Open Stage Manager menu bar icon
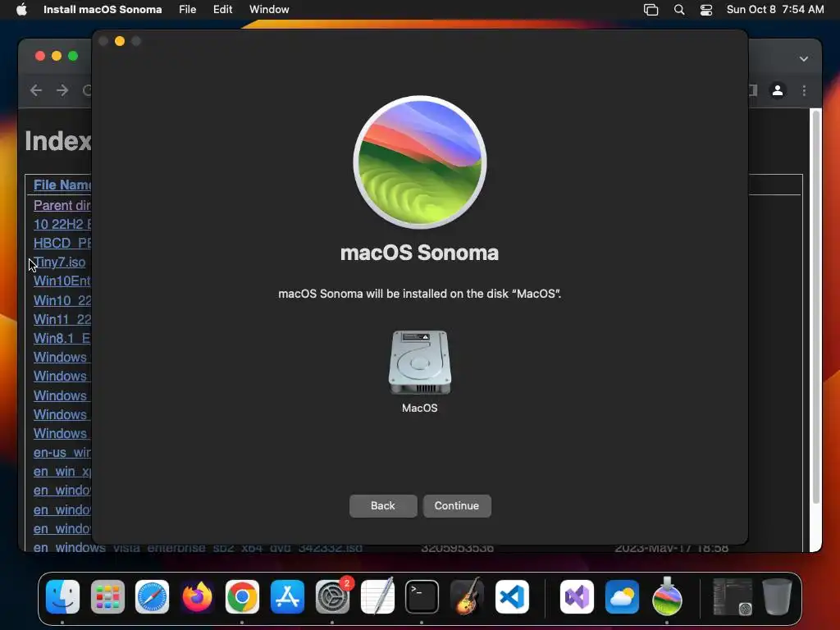840x630 pixels. point(651,9)
